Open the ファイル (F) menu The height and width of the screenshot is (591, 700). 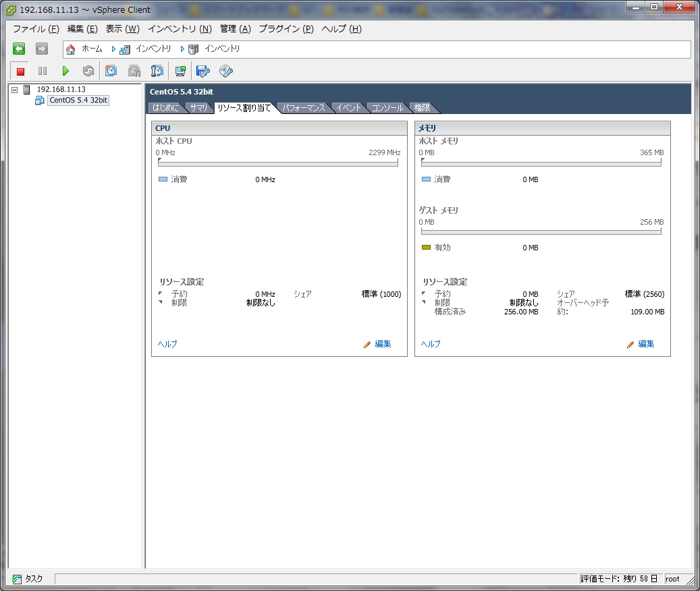coord(36,29)
